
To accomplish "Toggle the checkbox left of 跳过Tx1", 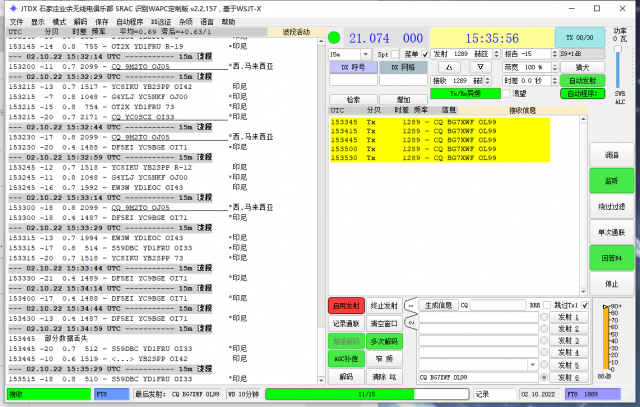I will (547, 305).
